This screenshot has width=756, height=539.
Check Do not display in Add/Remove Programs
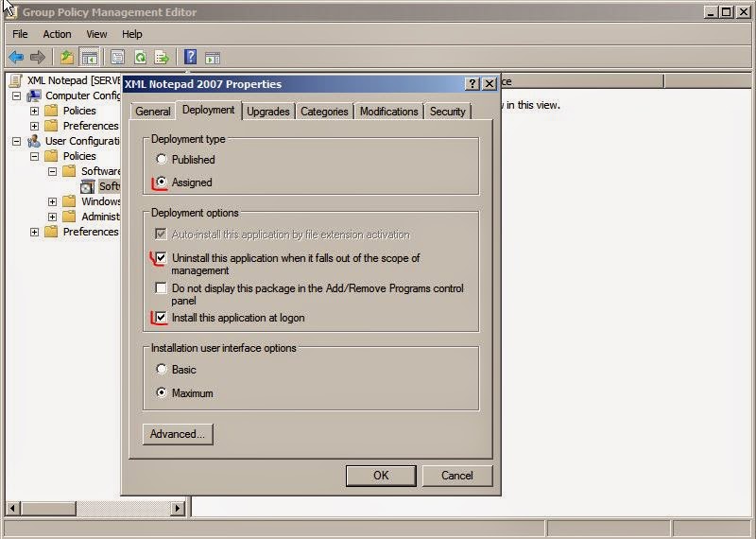click(161, 288)
